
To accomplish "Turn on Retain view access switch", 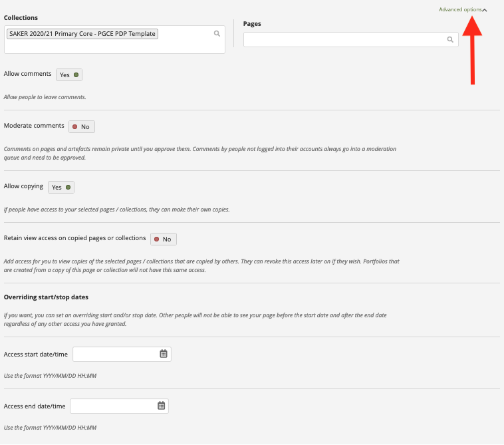I will (164, 239).
